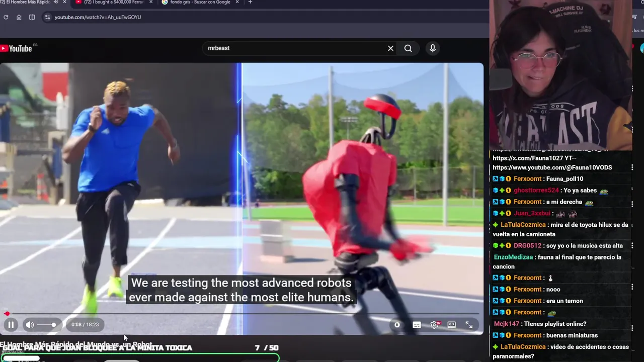This screenshot has height=362, width=644.
Task: Select Ferxoomt 'nooo' chat message
Action: coord(526,290)
